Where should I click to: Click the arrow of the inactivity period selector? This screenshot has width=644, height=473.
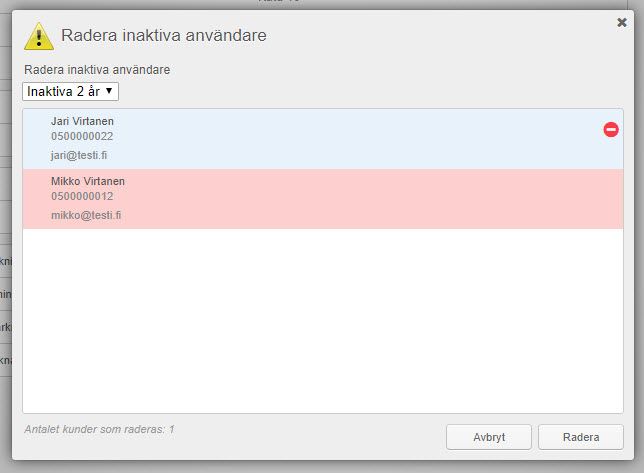[109, 91]
